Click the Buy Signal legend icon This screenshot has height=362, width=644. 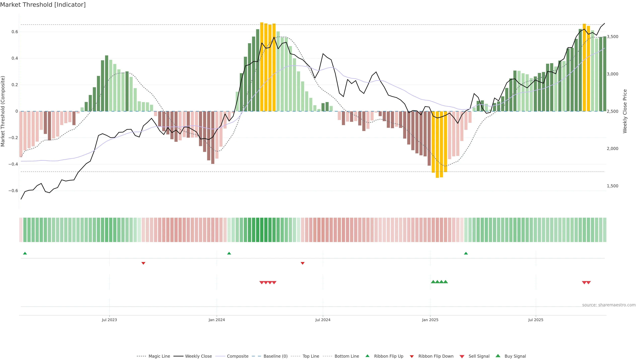[x=498, y=356]
